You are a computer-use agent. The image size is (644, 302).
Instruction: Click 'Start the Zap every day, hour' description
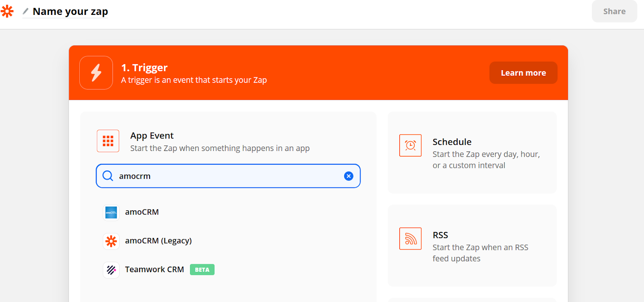click(486, 160)
